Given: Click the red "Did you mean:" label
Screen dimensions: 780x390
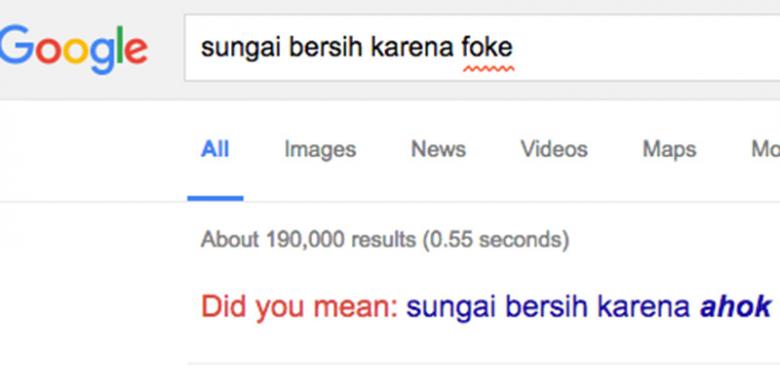Looking at the screenshot, I should pyautogui.click(x=299, y=307).
